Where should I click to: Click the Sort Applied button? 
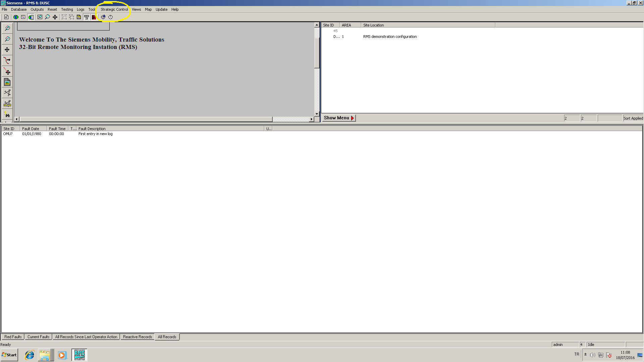pyautogui.click(x=633, y=118)
